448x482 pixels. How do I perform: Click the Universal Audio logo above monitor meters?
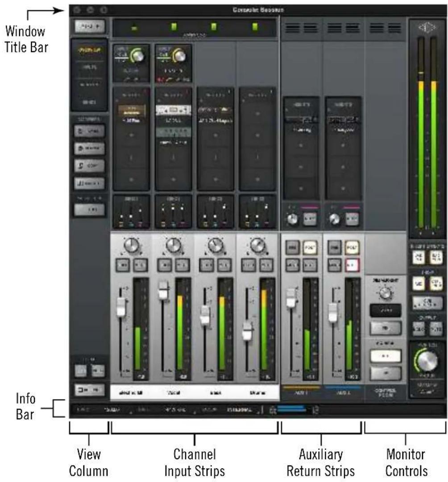tap(427, 28)
